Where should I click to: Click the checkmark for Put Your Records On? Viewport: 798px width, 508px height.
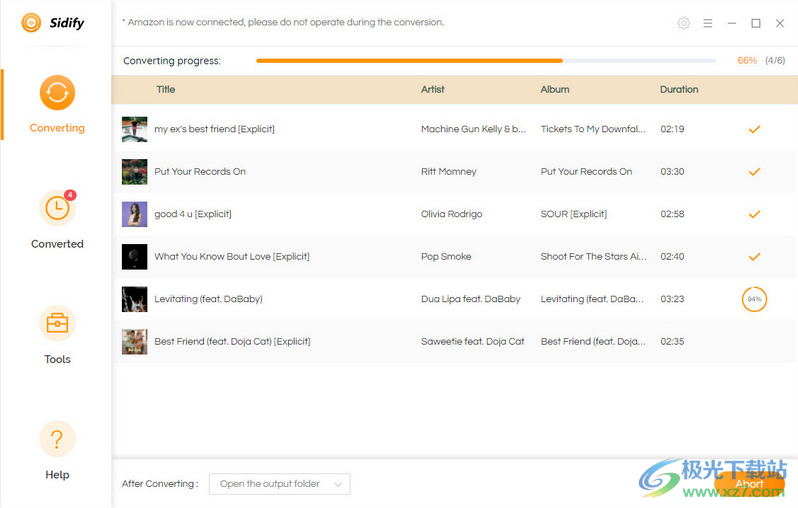pos(754,172)
